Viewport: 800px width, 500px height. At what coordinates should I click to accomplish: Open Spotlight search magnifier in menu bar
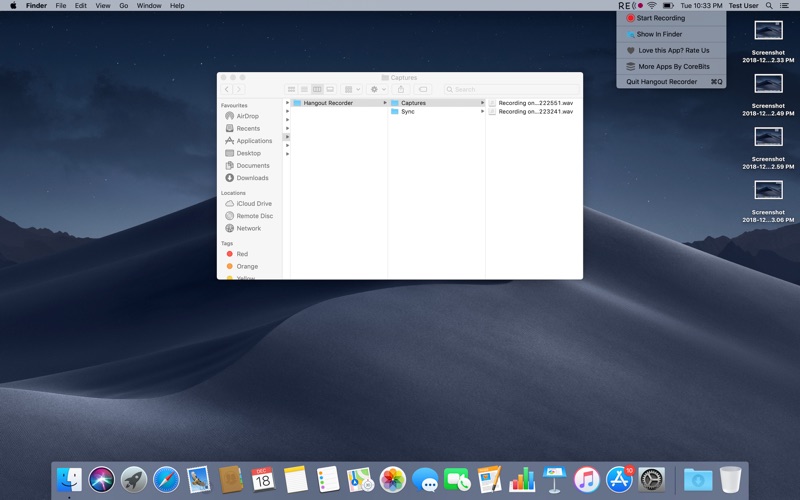[769, 6]
